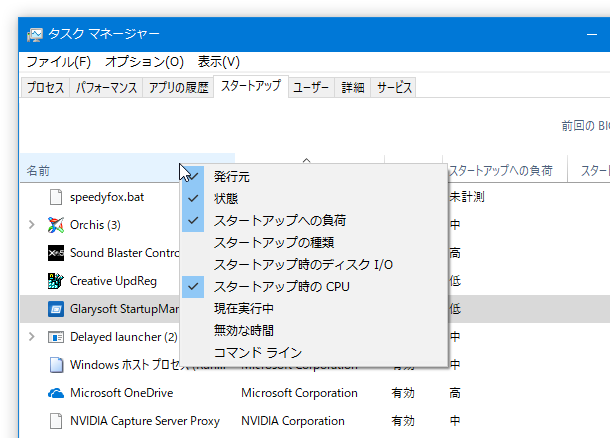Click 低 impact in Creative UpdReg row
The width and height of the screenshot is (610, 438).
click(455, 281)
